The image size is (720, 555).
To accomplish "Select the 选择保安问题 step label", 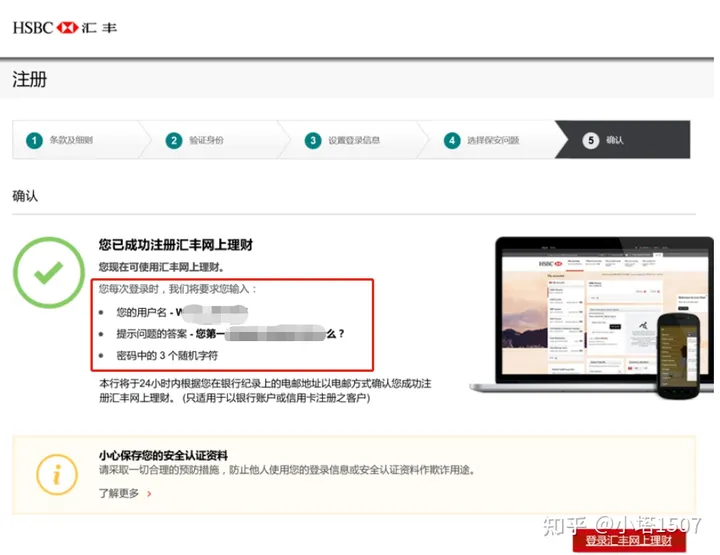I will click(493, 140).
